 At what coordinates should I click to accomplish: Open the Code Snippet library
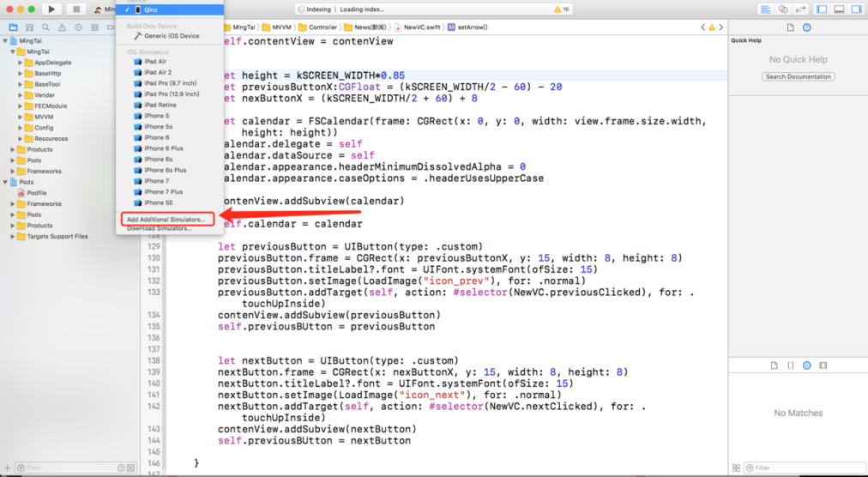tap(791, 365)
